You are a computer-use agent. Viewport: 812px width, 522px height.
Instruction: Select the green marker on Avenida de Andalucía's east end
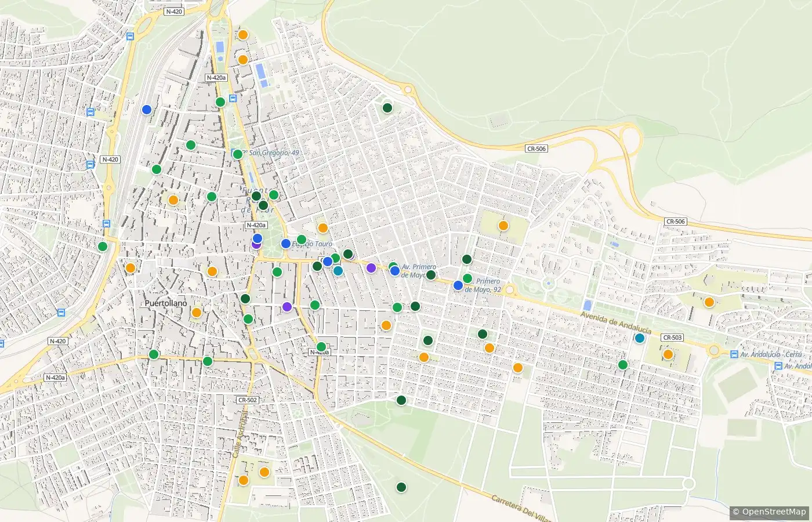point(623,365)
